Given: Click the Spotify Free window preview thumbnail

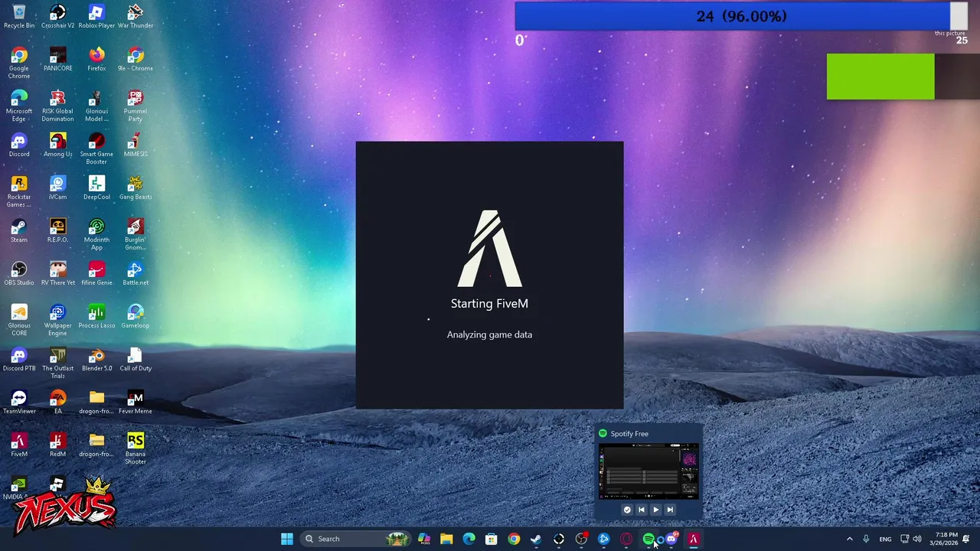Looking at the screenshot, I should [648, 471].
